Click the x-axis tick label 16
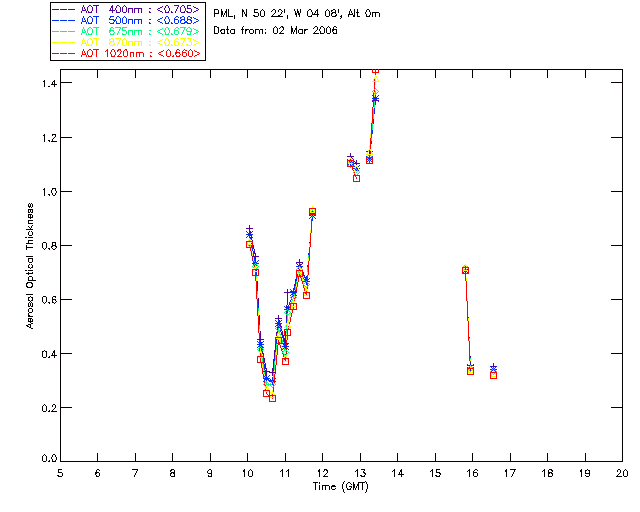 pyautogui.click(x=473, y=474)
